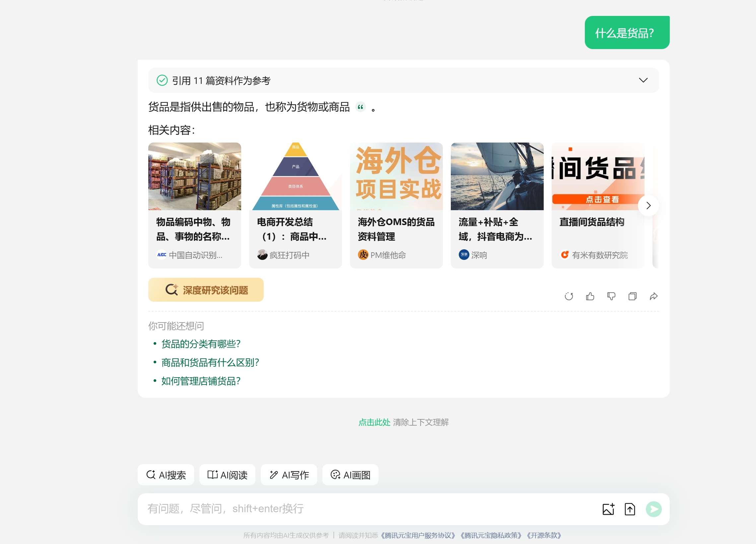Select the AI阅读 mode
The image size is (756, 544).
227,475
